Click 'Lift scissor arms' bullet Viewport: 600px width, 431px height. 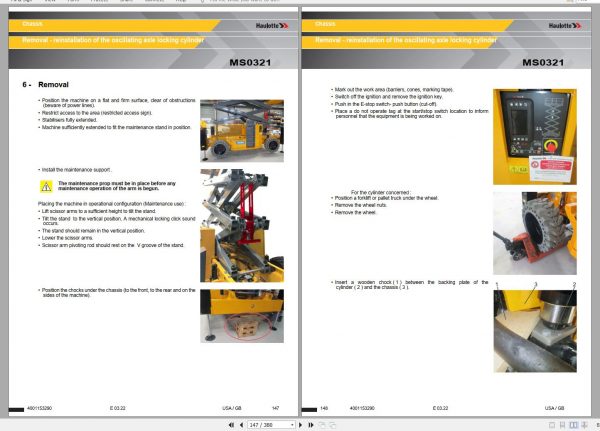pyautogui.click(x=97, y=211)
